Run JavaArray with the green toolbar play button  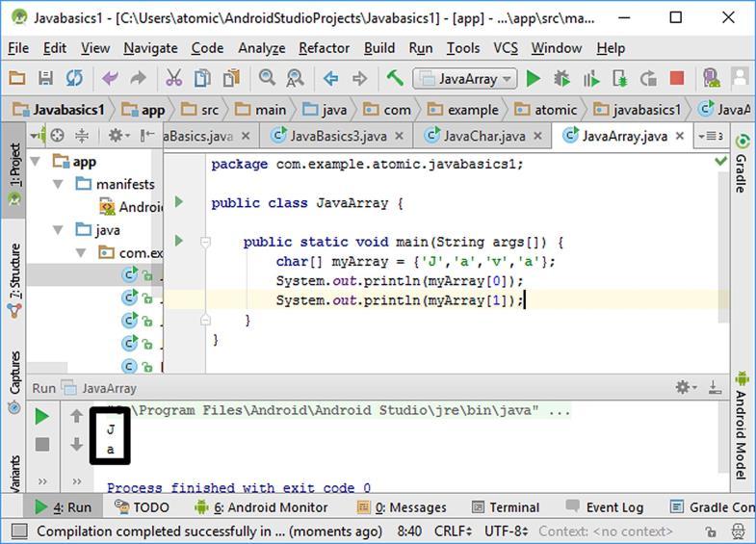click(533, 78)
